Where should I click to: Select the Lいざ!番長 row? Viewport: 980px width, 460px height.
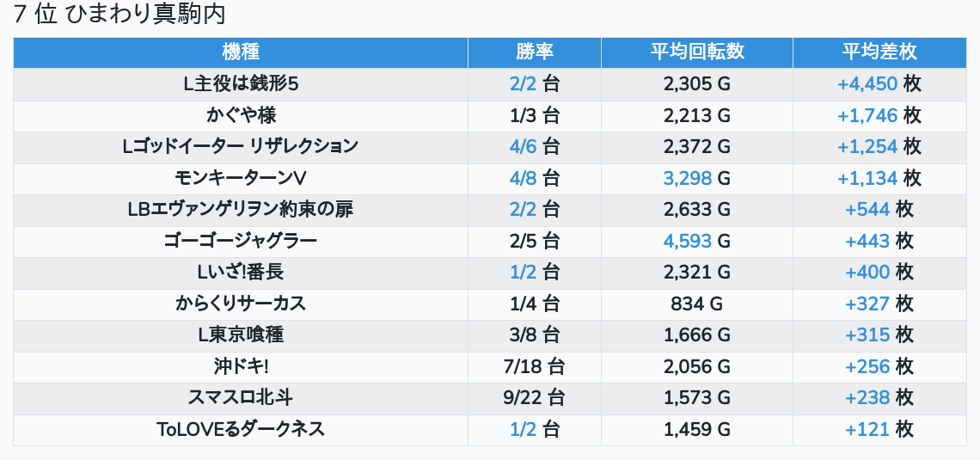[241, 273]
